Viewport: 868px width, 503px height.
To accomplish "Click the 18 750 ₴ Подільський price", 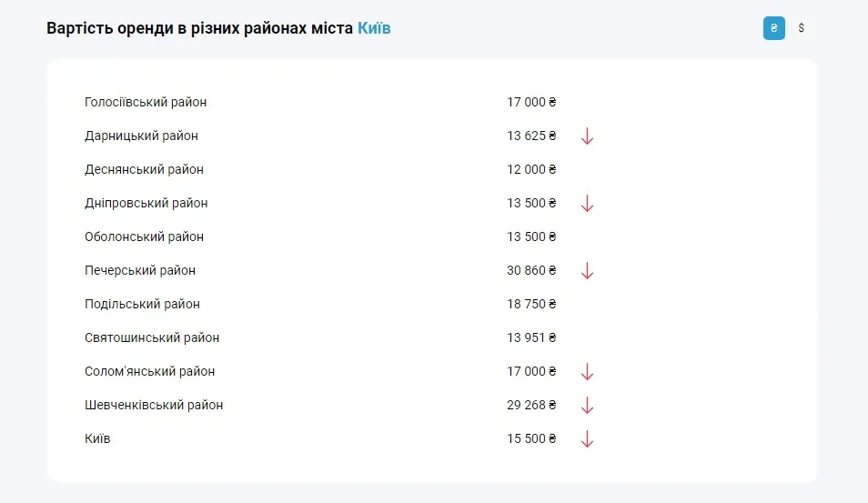I will 531,305.
